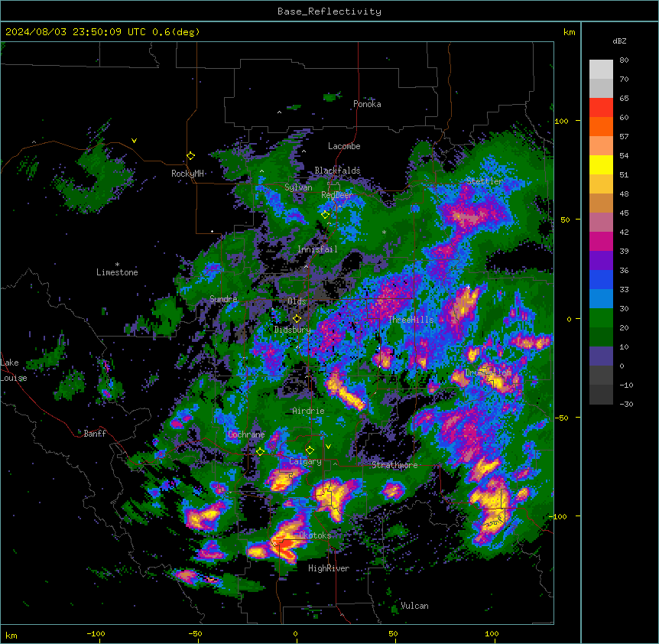Image resolution: width=659 pixels, height=644 pixels.
Task: Click the yellow marker below Cochrane label
Action: (260, 451)
